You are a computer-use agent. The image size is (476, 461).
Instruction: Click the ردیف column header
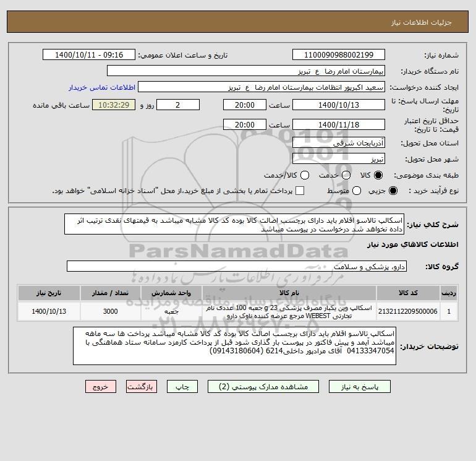(449, 293)
